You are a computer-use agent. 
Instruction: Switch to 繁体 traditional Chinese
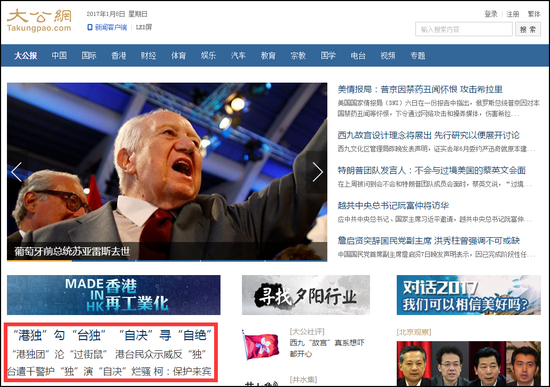534,14
